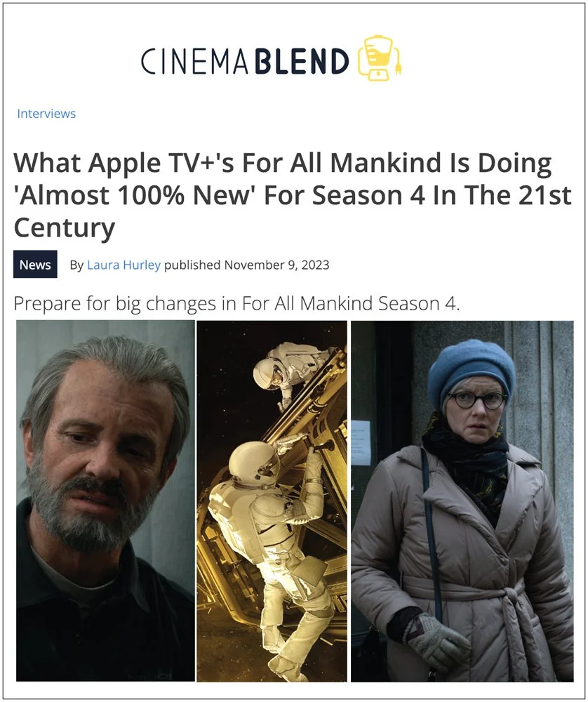Open the Interviews category link
The width and height of the screenshot is (588, 702).
click(46, 114)
